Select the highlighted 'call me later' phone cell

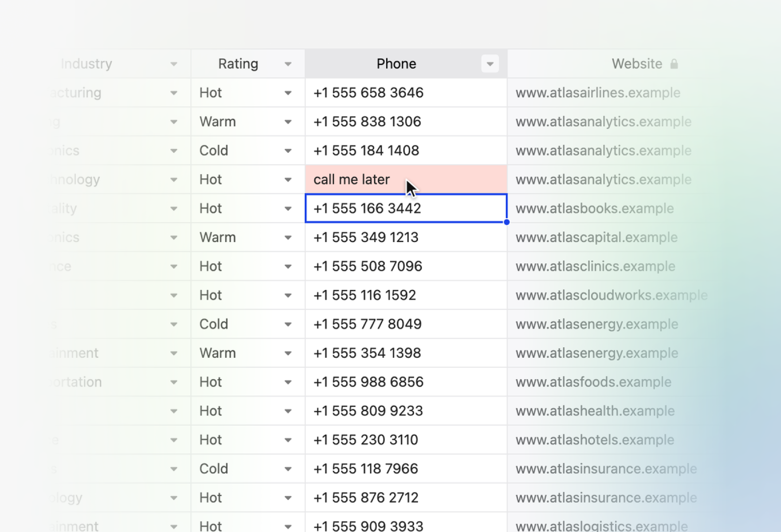(406, 180)
